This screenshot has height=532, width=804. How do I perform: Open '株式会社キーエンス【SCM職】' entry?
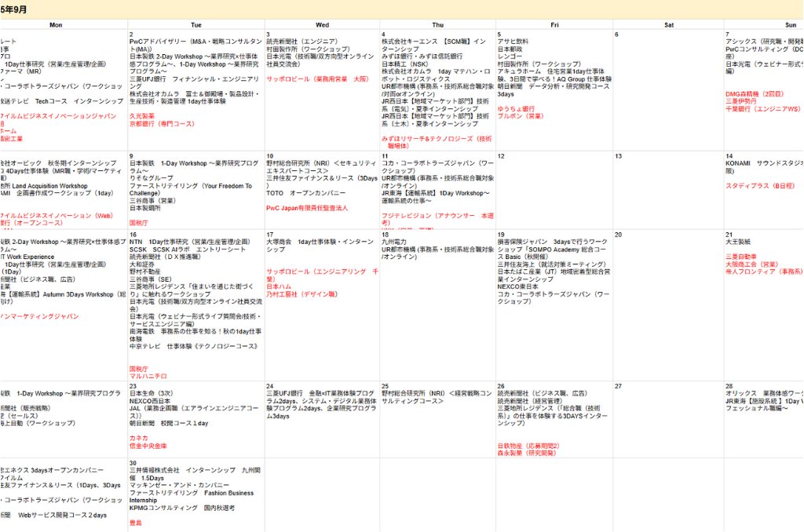tap(433, 45)
